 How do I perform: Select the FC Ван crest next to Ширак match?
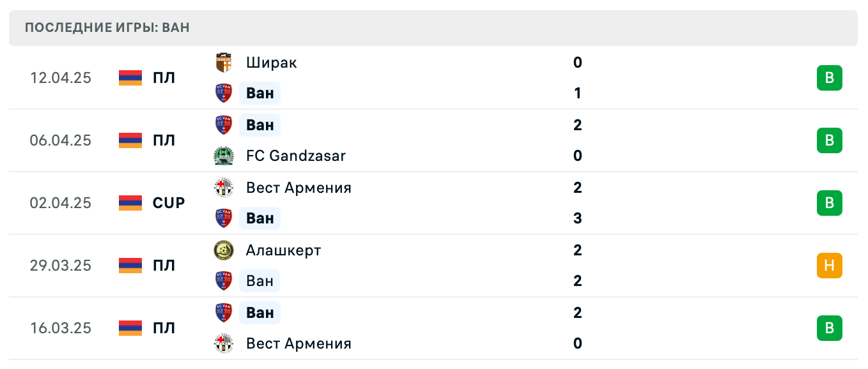click(223, 93)
